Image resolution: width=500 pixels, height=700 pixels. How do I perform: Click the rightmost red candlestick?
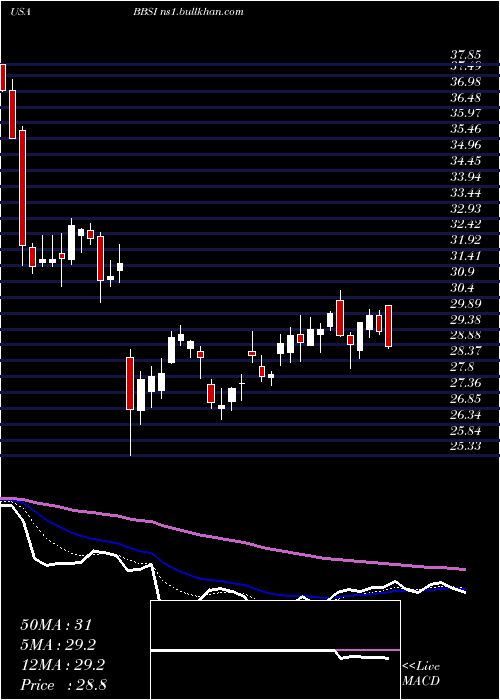click(388, 326)
